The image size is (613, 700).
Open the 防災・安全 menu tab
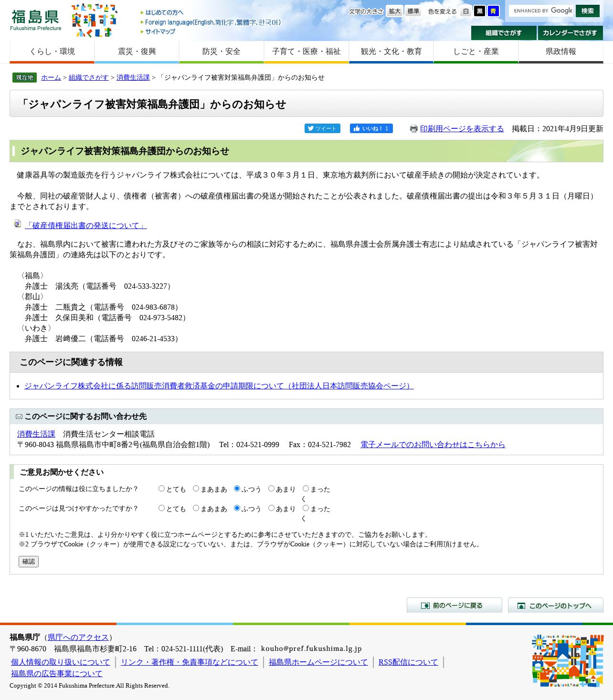(222, 52)
